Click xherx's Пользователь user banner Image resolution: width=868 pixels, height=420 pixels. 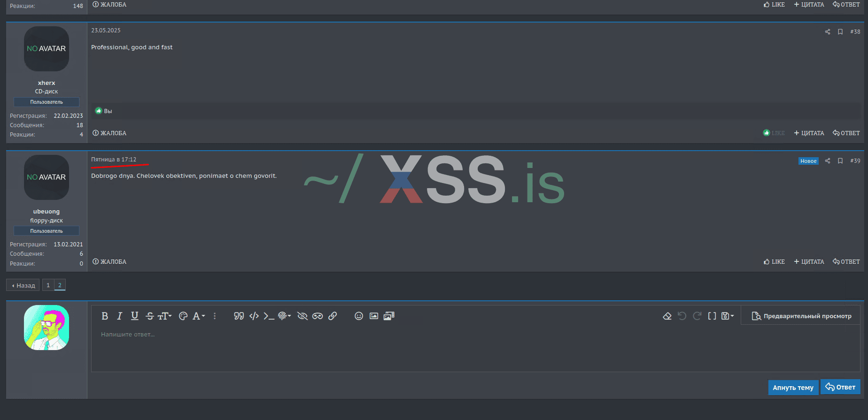coord(46,102)
